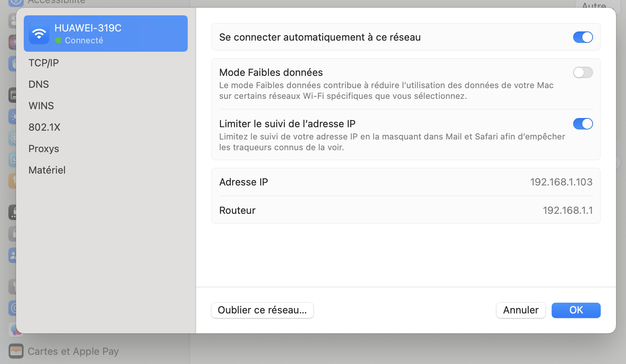
Task: Click the Routeur value 192.168.1.1
Action: coord(568,210)
